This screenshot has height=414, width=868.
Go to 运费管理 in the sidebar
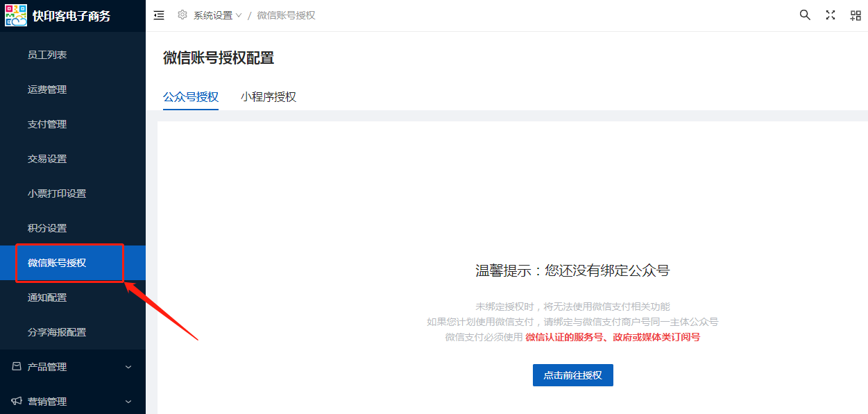(47, 89)
